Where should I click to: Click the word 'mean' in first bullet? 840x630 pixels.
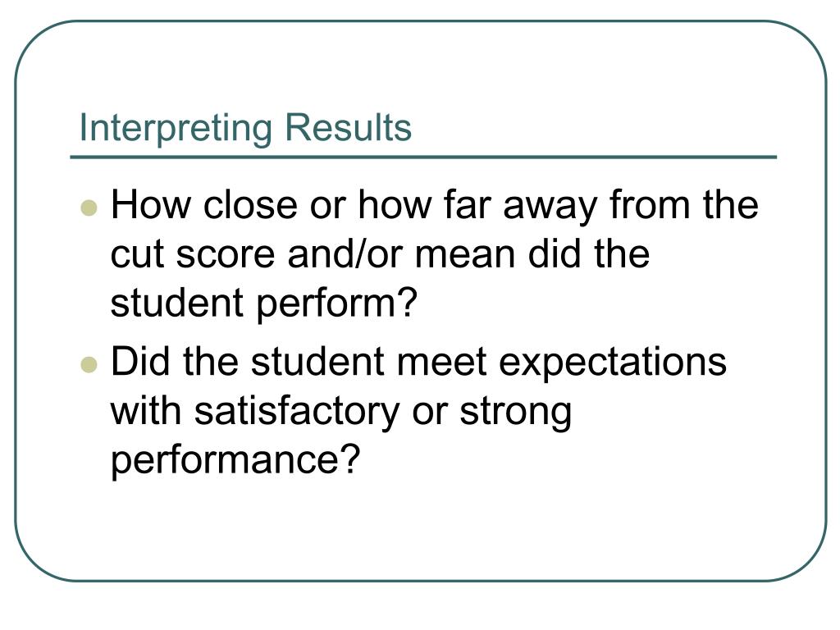[465, 257]
